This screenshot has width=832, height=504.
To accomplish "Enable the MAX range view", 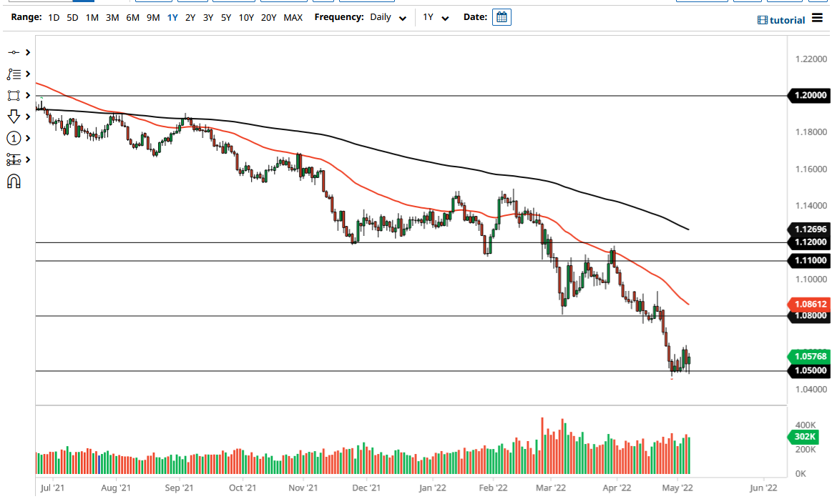I will (x=294, y=17).
